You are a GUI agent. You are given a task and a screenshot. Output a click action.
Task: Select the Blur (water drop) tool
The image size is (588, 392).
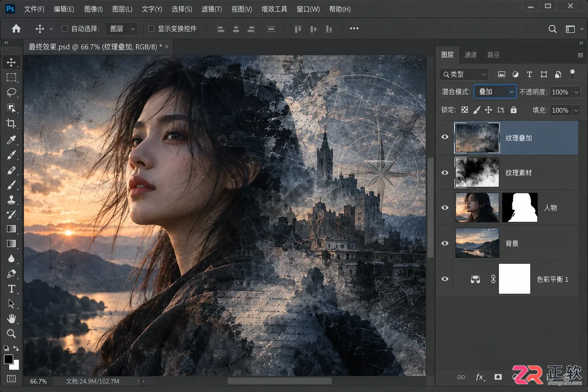pyautogui.click(x=11, y=259)
